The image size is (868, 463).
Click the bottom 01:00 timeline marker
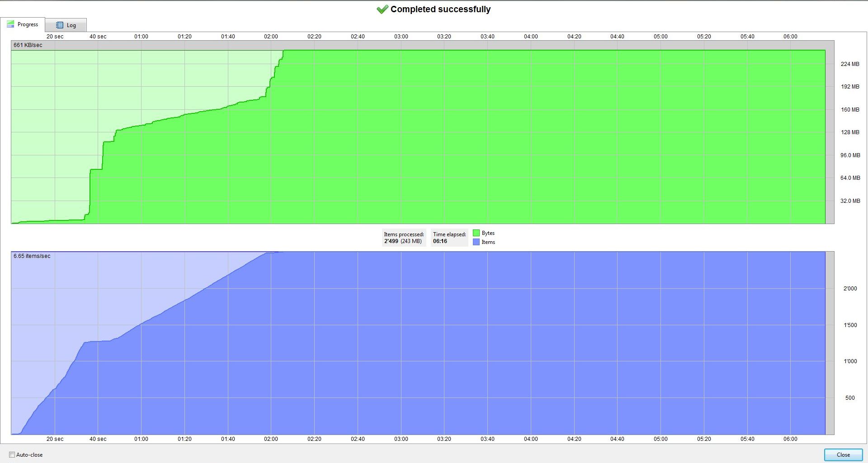tap(141, 439)
